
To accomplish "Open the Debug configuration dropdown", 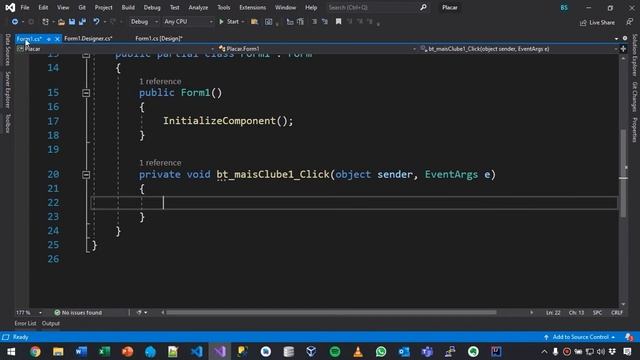I will tap(144, 22).
